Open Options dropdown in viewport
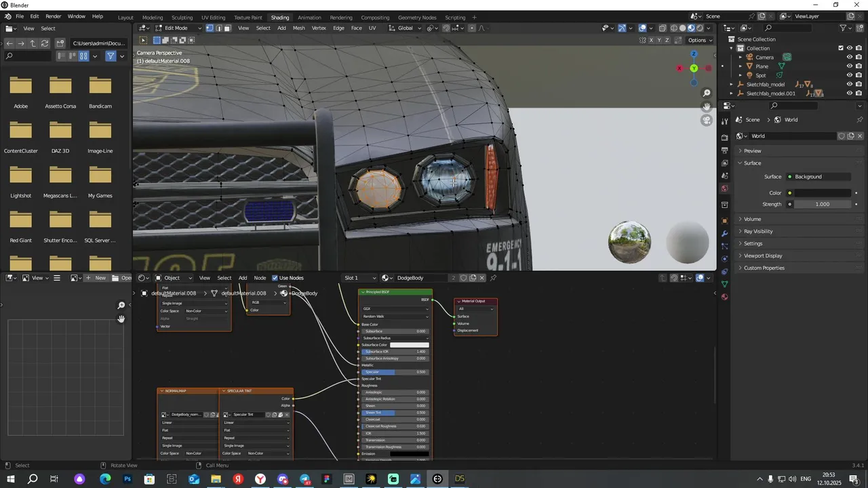Screen dimensions: 868x488 click(x=701, y=40)
